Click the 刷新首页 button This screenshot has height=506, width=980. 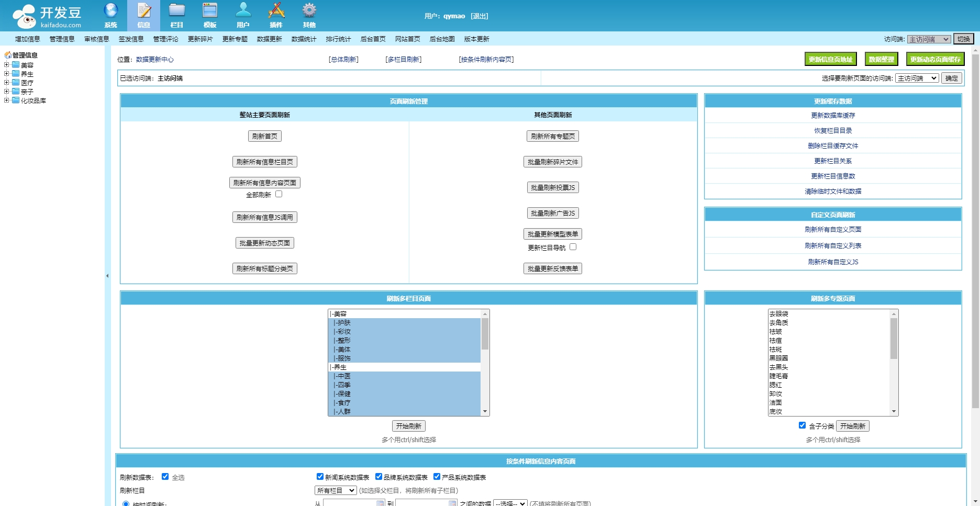pos(264,136)
